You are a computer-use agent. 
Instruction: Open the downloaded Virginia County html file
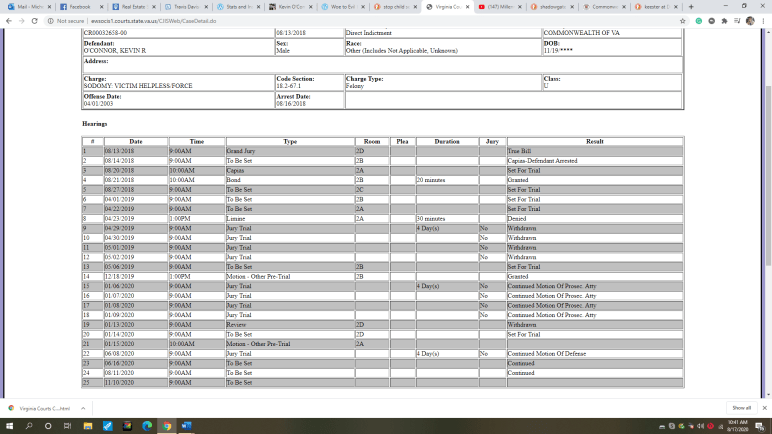click(x=35, y=408)
